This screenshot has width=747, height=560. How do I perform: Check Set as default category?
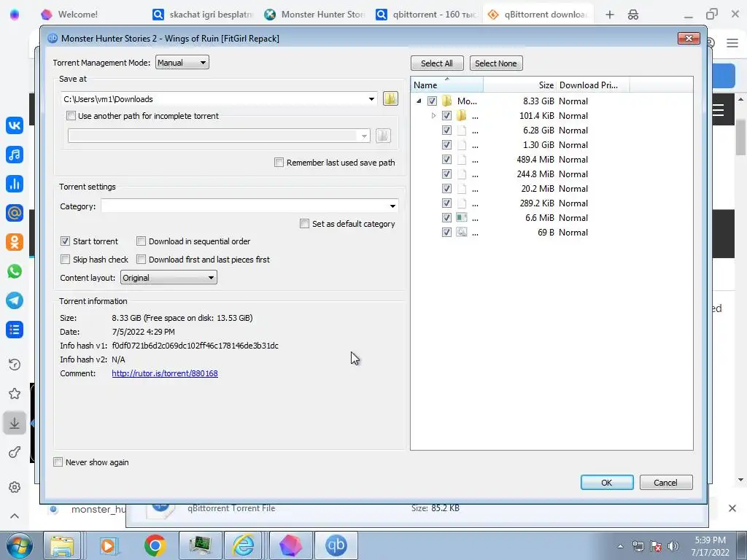tap(304, 224)
